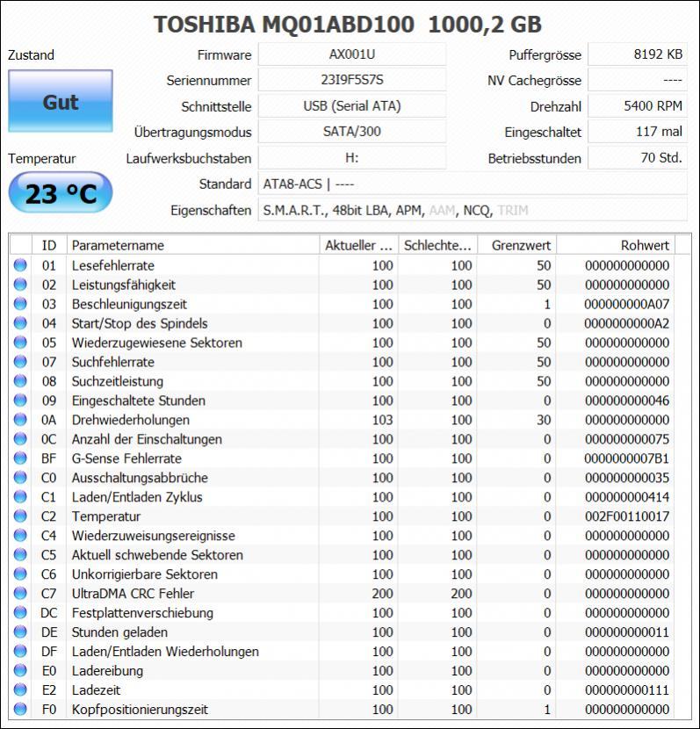This screenshot has height=729, width=700.
Task: Select the Seriennummer field 23I9F5S7S
Action: pyautogui.click(x=352, y=80)
